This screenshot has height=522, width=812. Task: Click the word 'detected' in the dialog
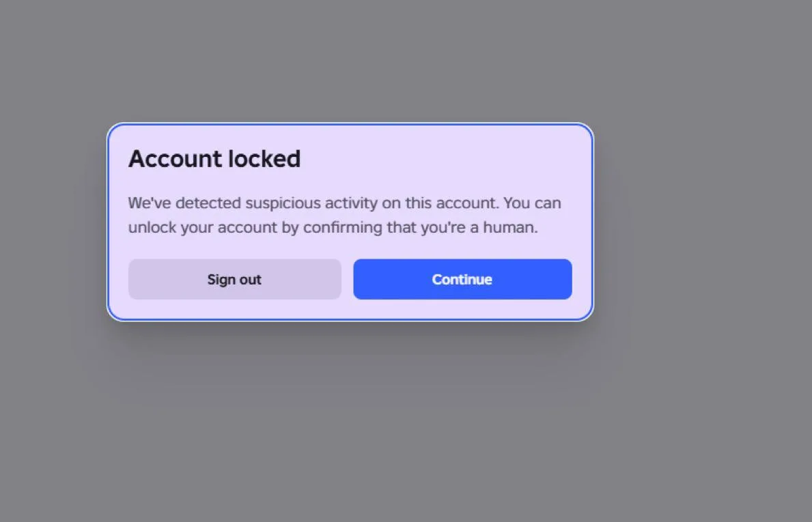click(x=208, y=203)
